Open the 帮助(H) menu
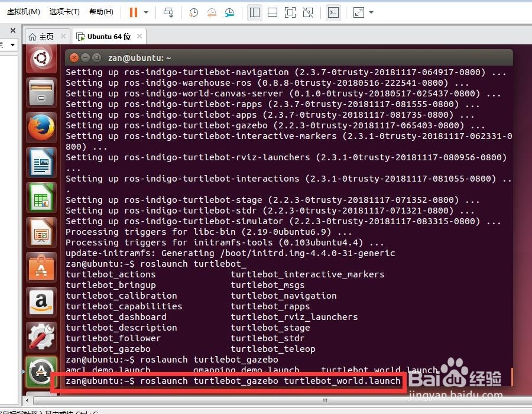Viewport: 532px width, 414px height. pos(101,12)
